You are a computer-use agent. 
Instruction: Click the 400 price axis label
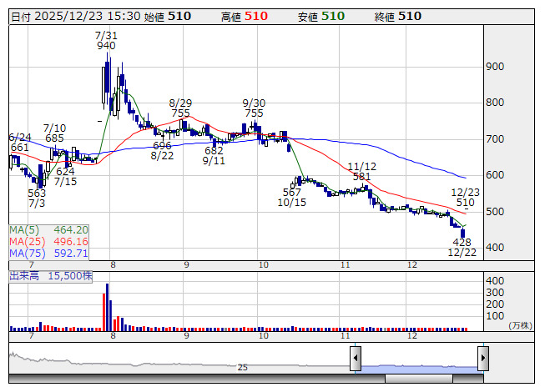tap(495, 248)
